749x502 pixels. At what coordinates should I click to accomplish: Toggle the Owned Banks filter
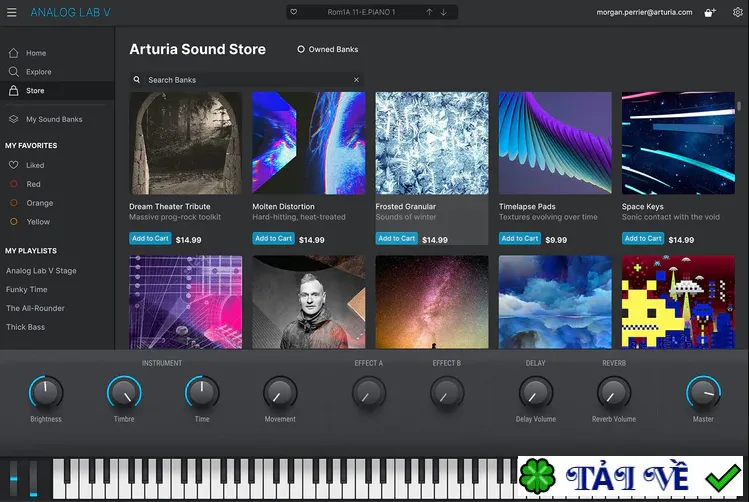[x=328, y=49]
